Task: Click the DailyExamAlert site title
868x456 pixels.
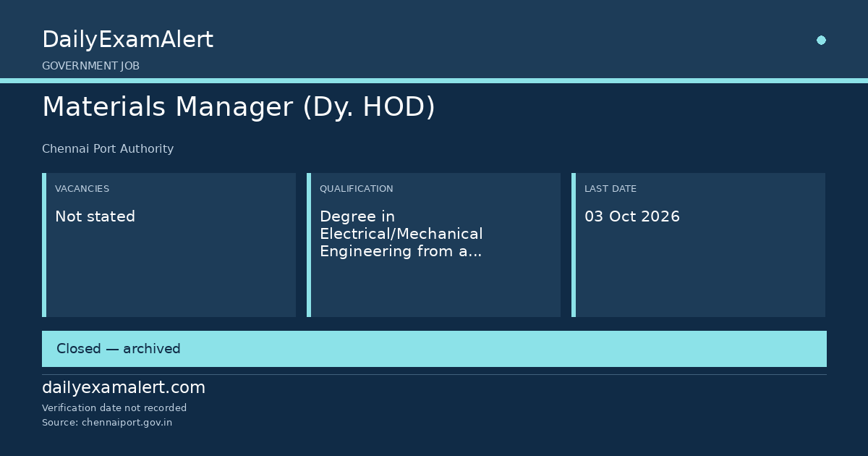Action: click(x=127, y=40)
